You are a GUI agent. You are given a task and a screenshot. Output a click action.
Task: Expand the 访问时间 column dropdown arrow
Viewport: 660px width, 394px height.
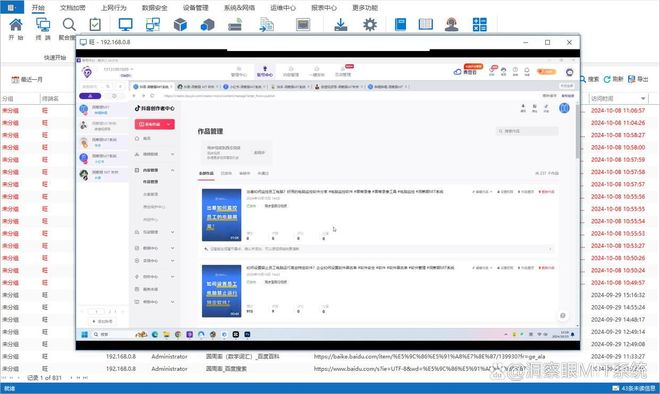[x=643, y=98]
